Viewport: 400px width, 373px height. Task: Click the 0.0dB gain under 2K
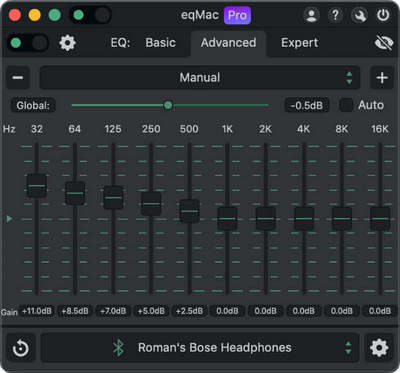(266, 311)
